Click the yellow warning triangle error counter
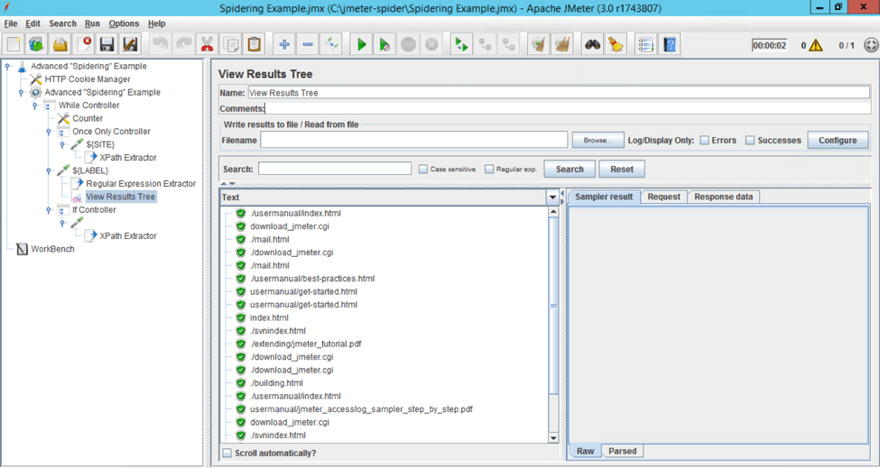 (x=815, y=45)
